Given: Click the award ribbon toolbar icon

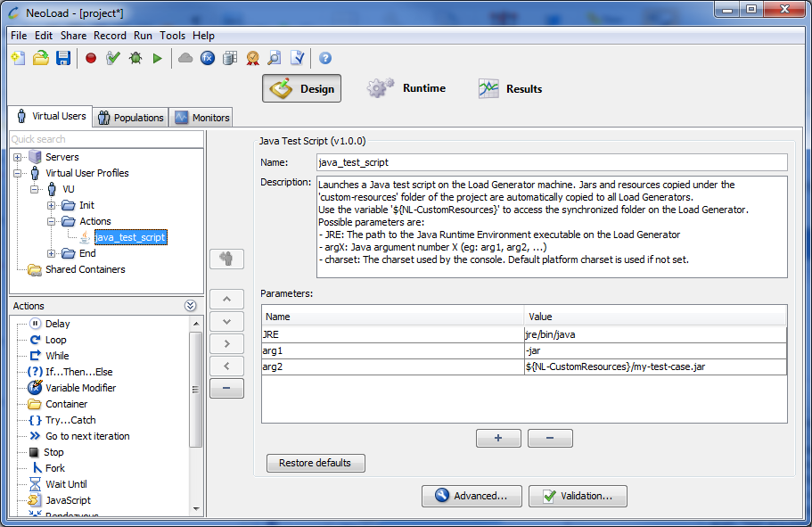Looking at the screenshot, I should pos(253,58).
